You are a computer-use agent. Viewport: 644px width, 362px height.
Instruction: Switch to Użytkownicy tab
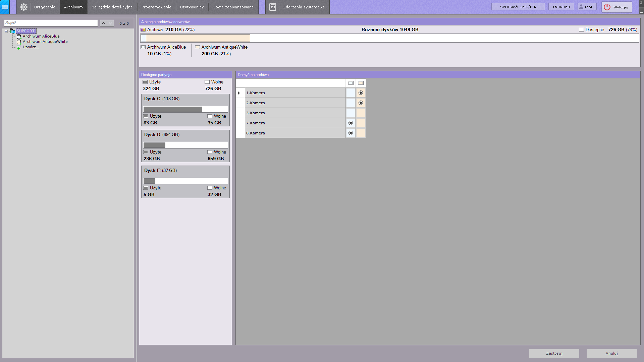(192, 7)
